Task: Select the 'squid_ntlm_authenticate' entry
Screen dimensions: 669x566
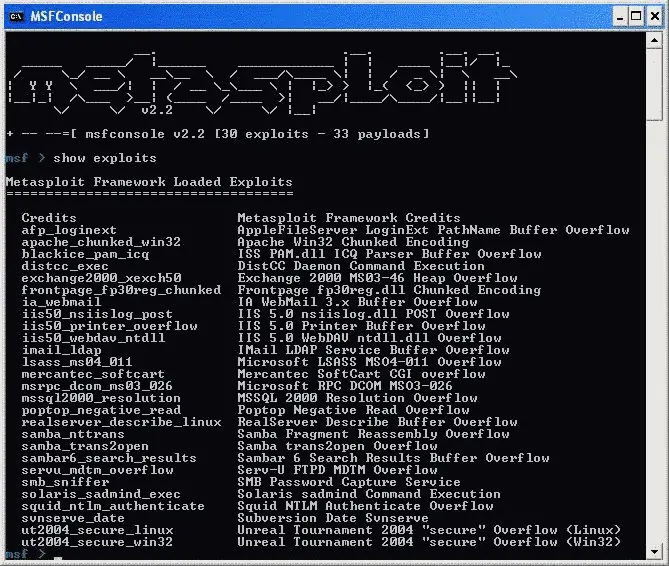Action: (113, 506)
